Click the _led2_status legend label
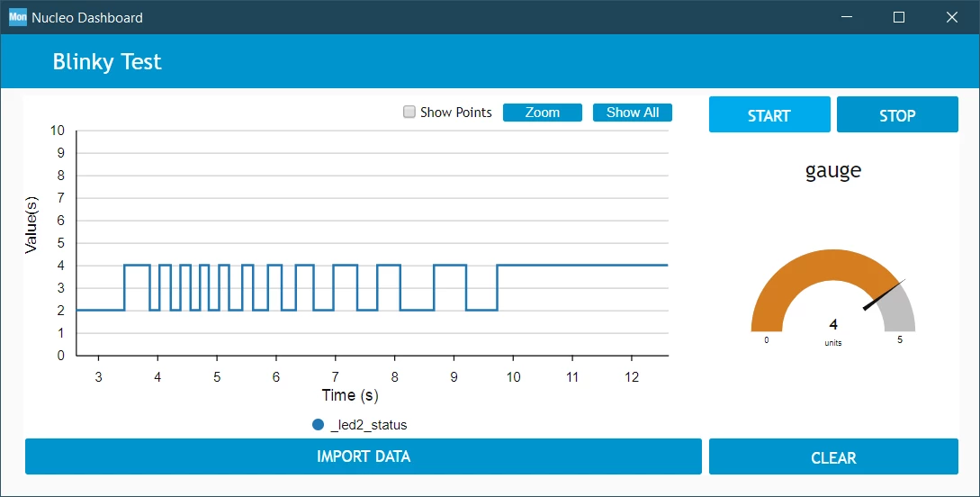The width and height of the screenshot is (980, 497). click(369, 425)
